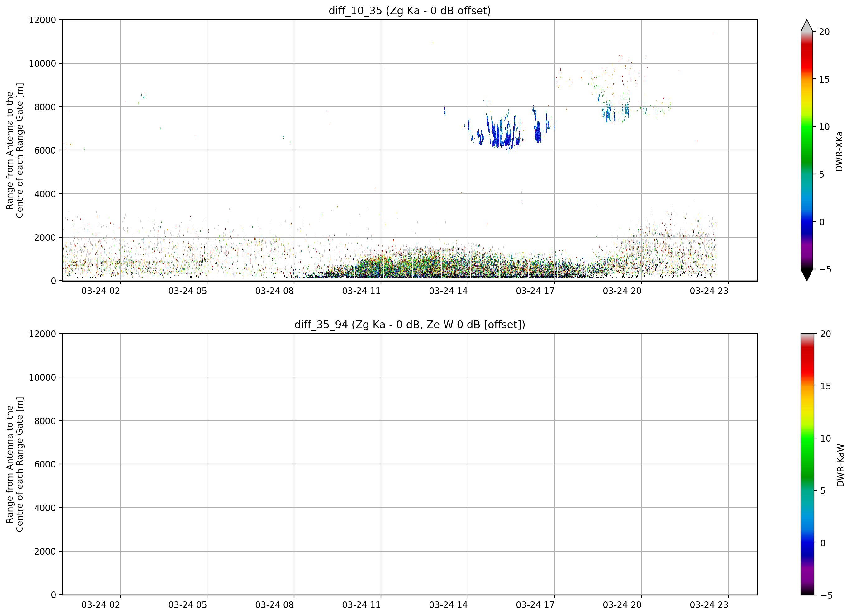This screenshot has width=851, height=616.
Task: Click the black lower arrow of the DWR-XKa colorbar
Action: (x=806, y=275)
